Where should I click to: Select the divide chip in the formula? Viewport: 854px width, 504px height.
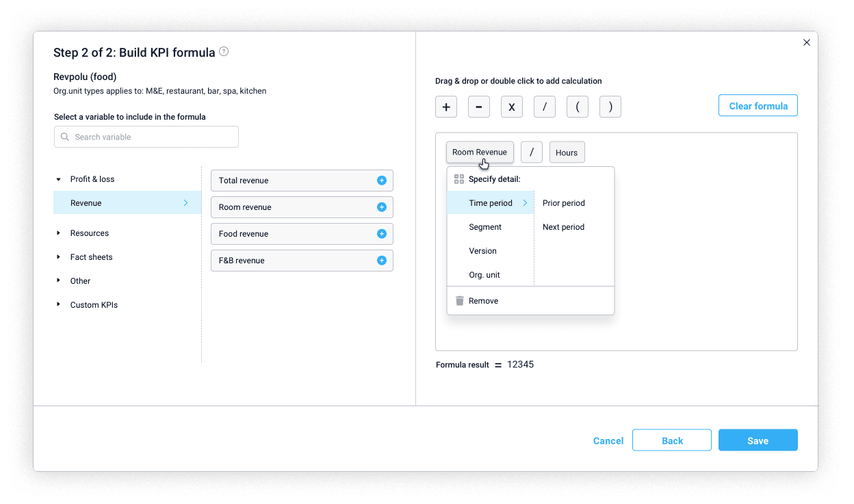532,152
